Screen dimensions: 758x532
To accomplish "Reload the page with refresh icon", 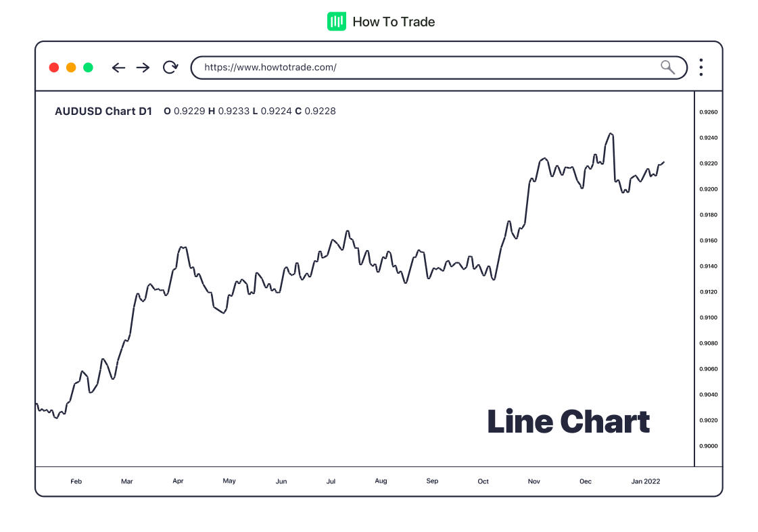I will point(170,68).
